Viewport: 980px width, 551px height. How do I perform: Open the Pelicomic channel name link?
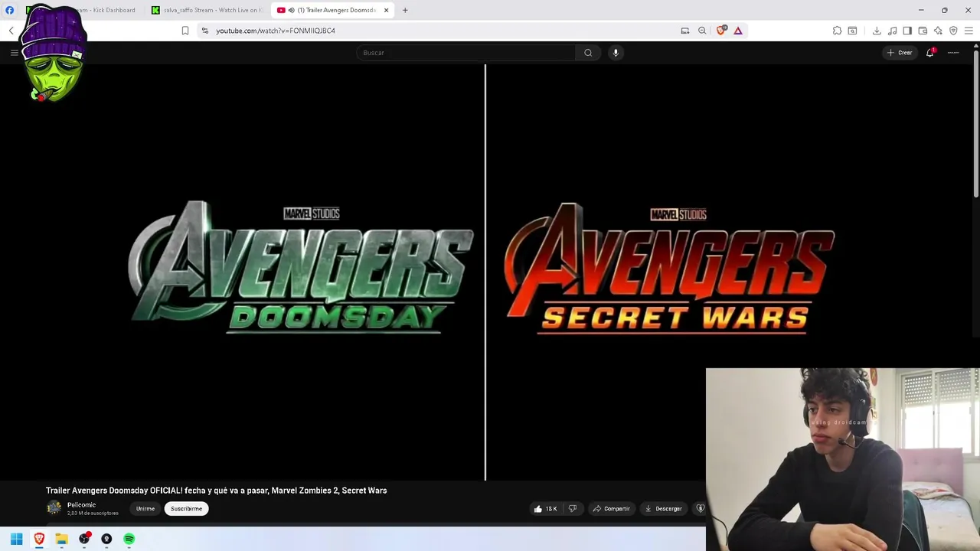[x=81, y=505]
